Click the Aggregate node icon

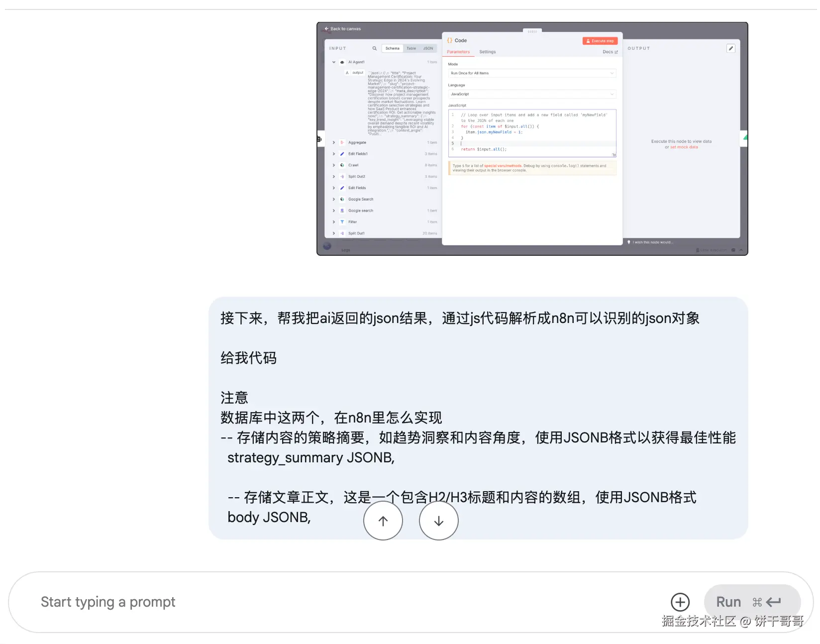point(342,142)
